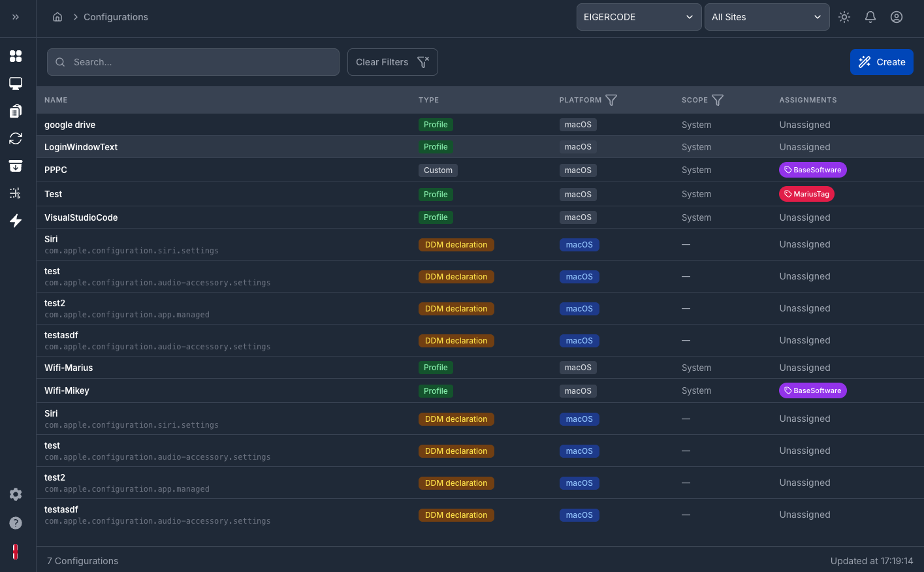The height and width of the screenshot is (572, 924).
Task: Click System scope in PPPC row
Action: point(696,170)
